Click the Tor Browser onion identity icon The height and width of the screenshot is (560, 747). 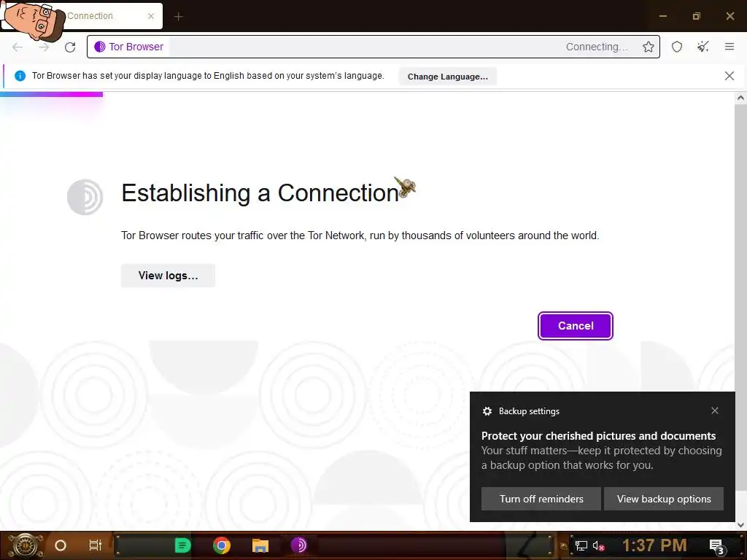pyautogui.click(x=99, y=47)
